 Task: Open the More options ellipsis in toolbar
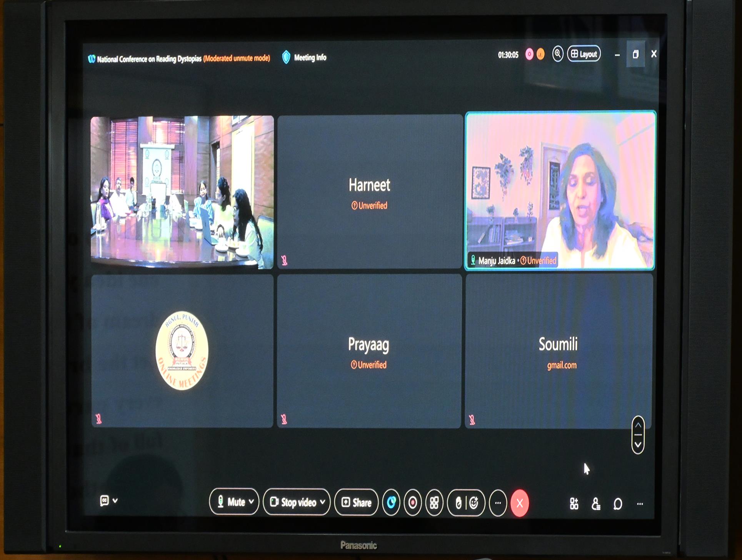(x=498, y=503)
